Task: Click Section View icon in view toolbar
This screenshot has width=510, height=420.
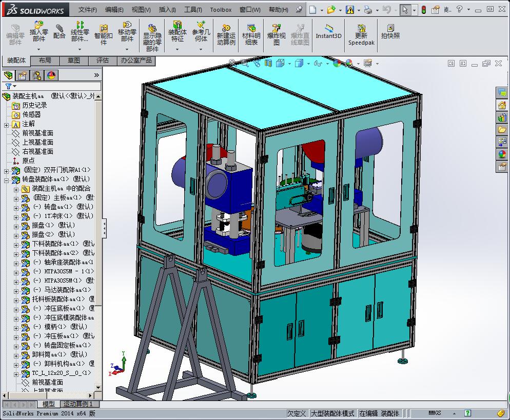Action: (268, 63)
